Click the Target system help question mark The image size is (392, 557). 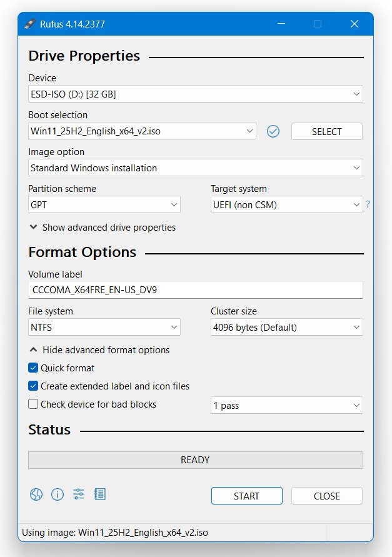[x=368, y=204]
